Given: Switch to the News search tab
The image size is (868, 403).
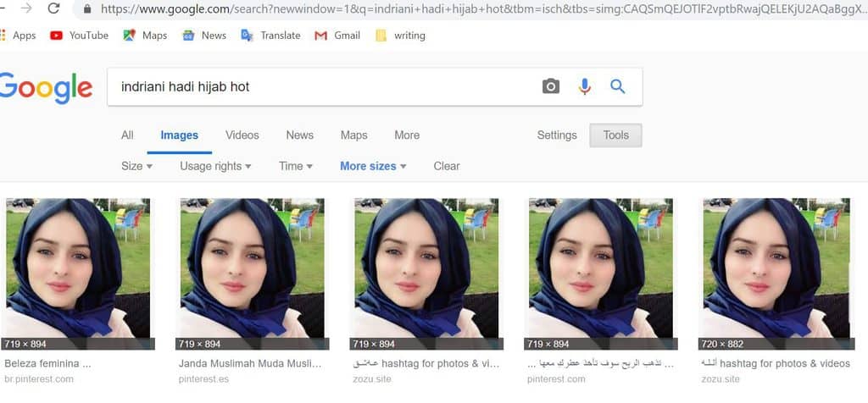Looking at the screenshot, I should pos(299,135).
